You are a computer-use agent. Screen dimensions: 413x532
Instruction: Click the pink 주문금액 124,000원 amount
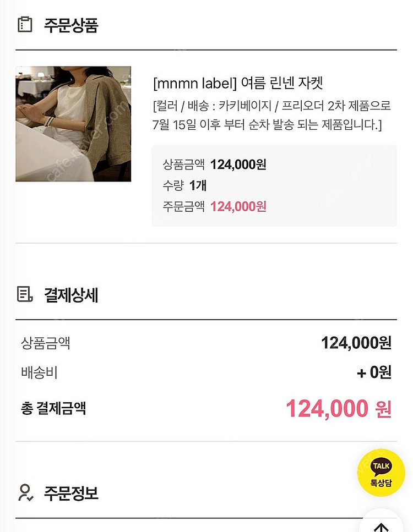[x=238, y=206]
